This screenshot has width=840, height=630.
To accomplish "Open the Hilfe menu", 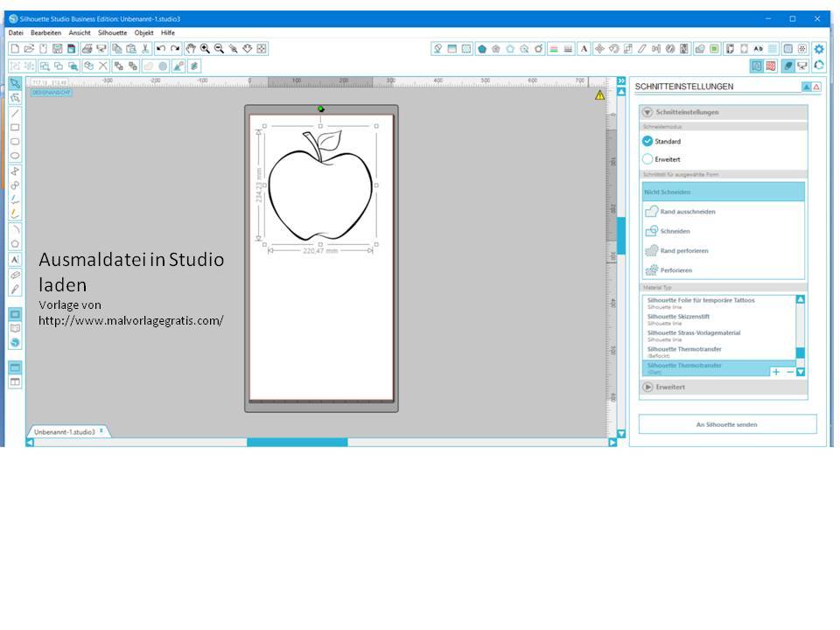I will 168,32.
